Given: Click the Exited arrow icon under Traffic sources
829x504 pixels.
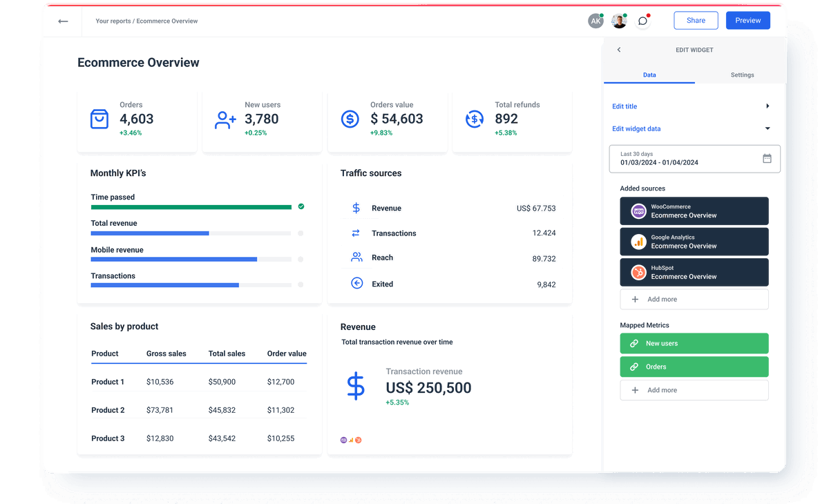Looking at the screenshot, I should click(x=356, y=283).
